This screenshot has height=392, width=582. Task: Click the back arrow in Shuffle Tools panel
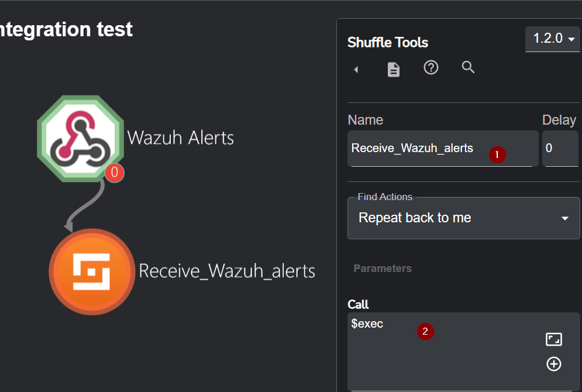[x=356, y=70]
